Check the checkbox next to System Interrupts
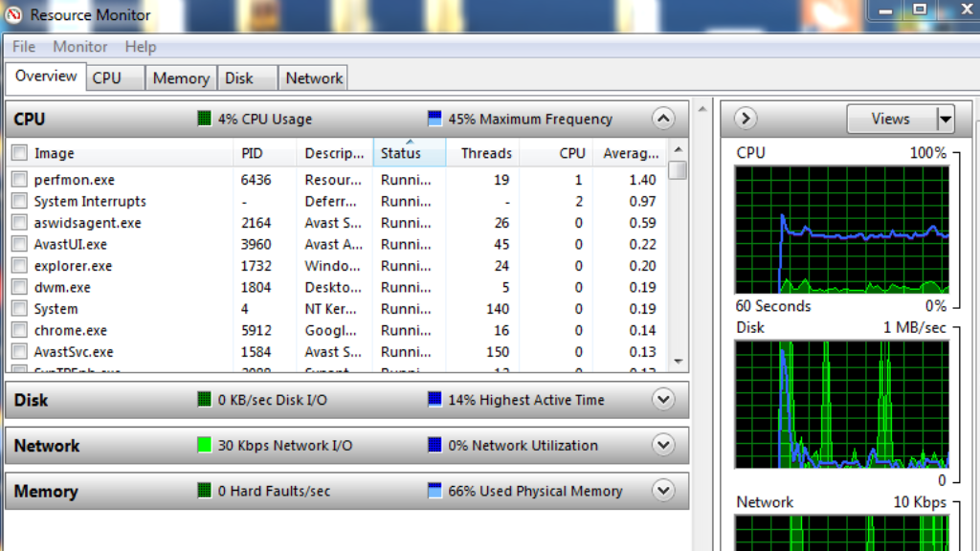The height and width of the screenshot is (551, 980). coord(17,201)
